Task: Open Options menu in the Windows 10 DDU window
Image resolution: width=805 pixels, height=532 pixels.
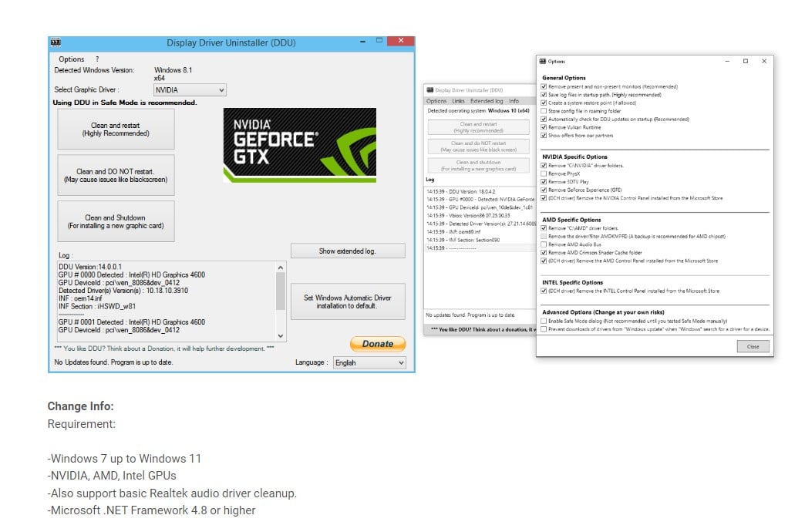Action: [x=436, y=101]
